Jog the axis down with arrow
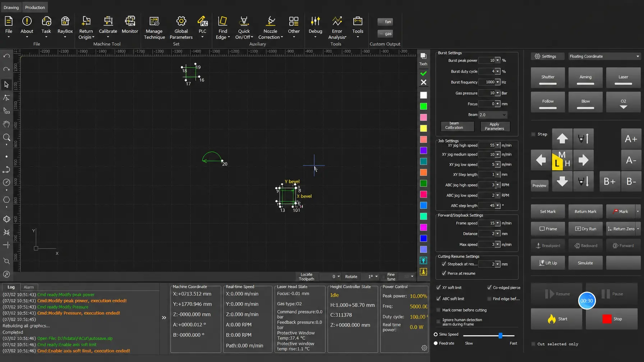The height and width of the screenshot is (362, 644). tap(562, 181)
